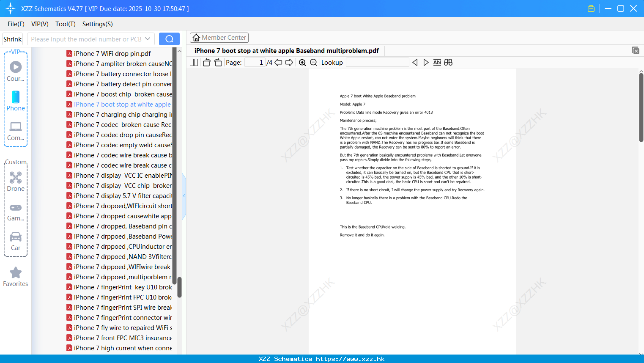Viewport: 644px width, 363px height.
Task: Select the iPhone 7 boot stop PDF tab
Action: coord(287,51)
